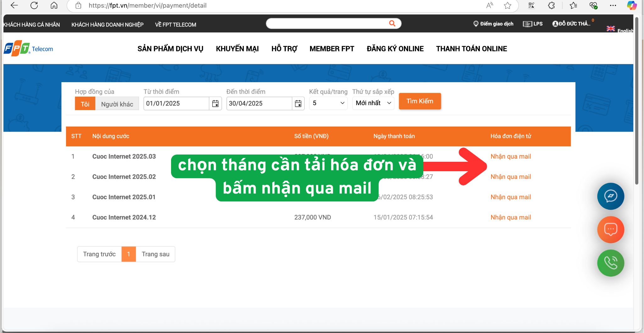Open KHUYẾN MẠI menu

237,49
